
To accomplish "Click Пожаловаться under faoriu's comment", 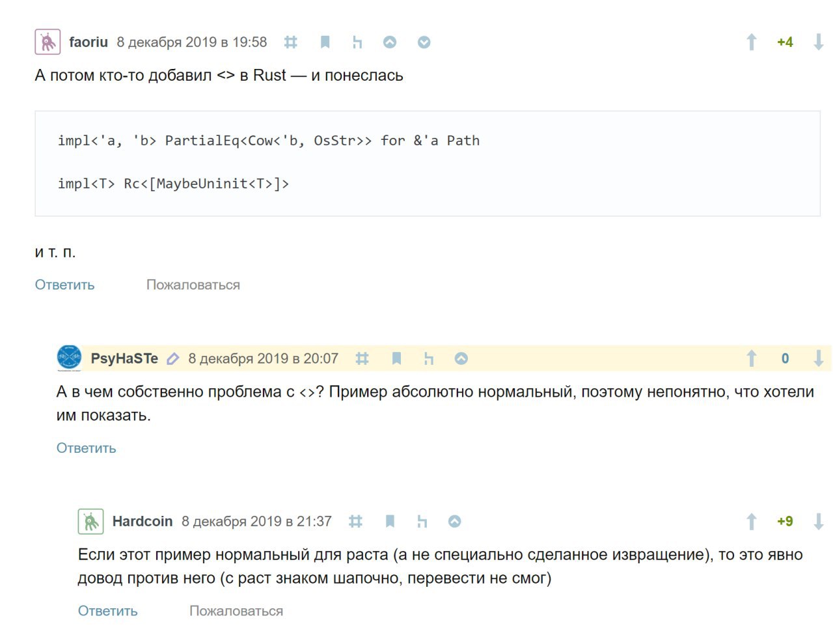I will [x=193, y=285].
